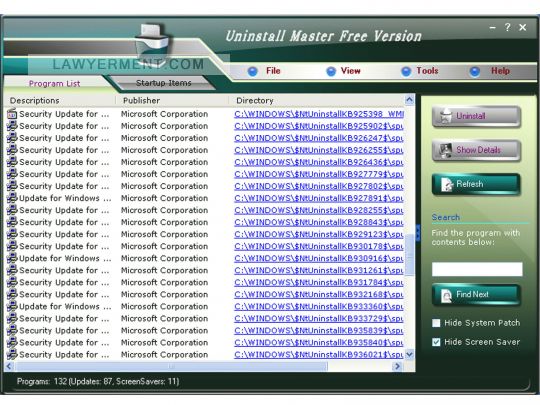Refresh the program list
540x405 pixels.
click(x=476, y=184)
